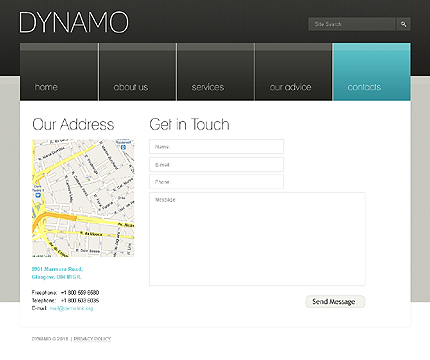Switch to the contacts tab
This screenshot has width=430, height=360.
[x=371, y=72]
